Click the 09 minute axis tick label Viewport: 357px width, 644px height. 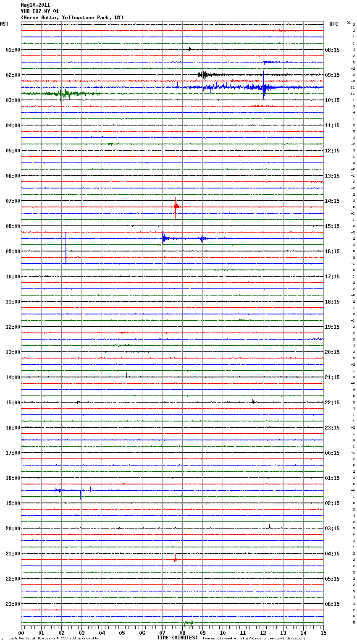point(203,633)
